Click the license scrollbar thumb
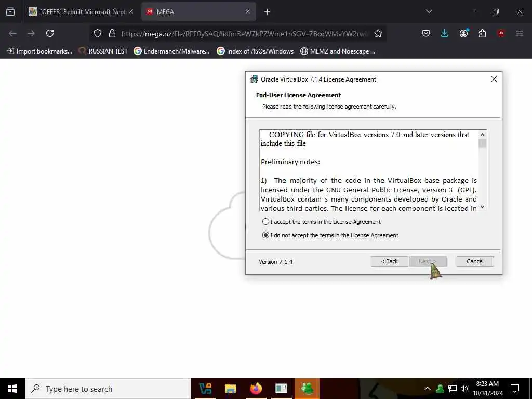This screenshot has width=532, height=399. 482,143
